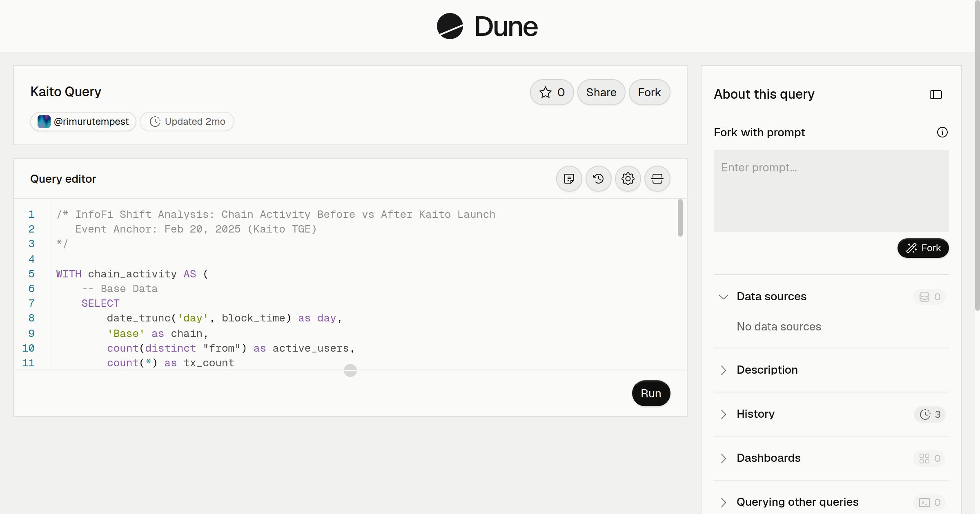
Task: Click the black Fork with prompt button
Action: 923,248
